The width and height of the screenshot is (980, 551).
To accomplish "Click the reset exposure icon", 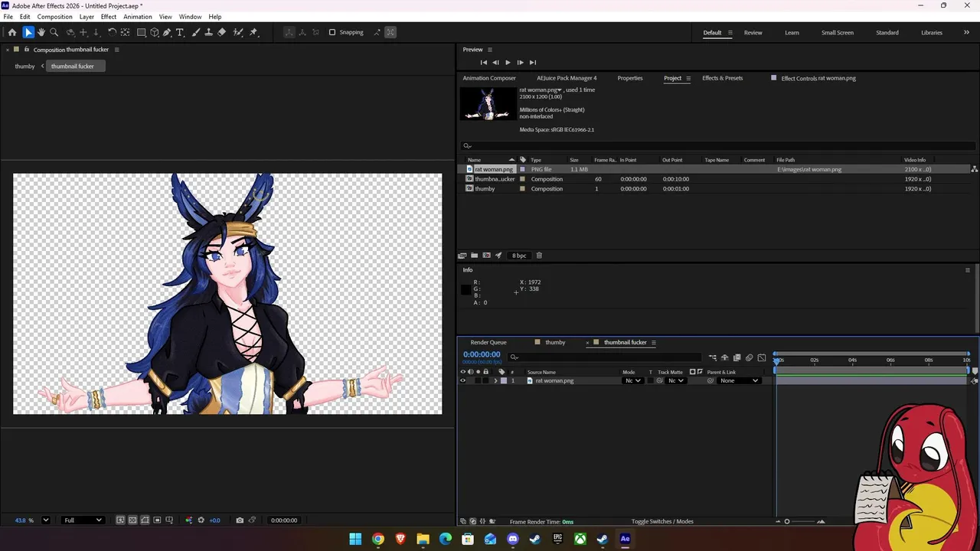I will click(201, 520).
